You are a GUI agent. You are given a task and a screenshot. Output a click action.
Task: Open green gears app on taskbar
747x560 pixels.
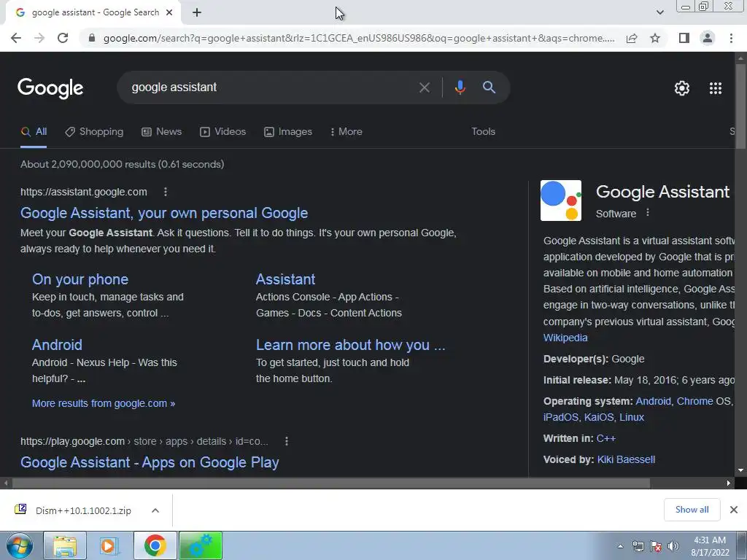click(201, 545)
